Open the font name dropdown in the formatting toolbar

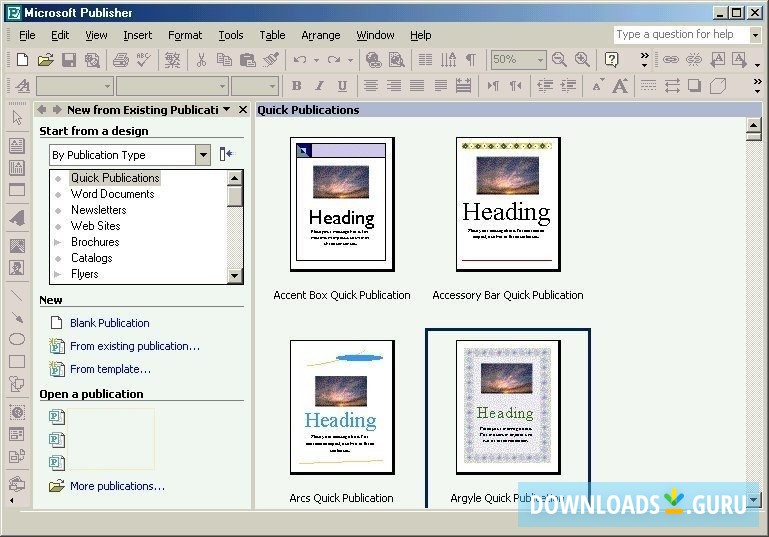pos(222,86)
